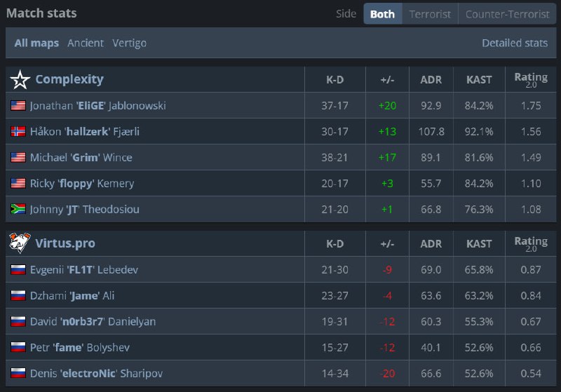Click the Norwegian flag beside hallzerk
Viewport: 561px width, 392px height.
(18, 132)
